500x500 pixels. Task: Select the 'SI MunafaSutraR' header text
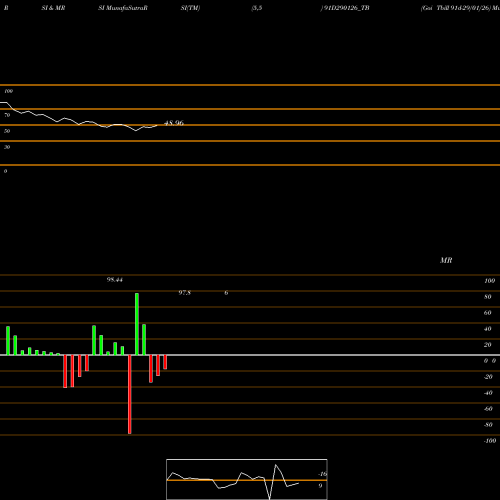(x=123, y=8)
